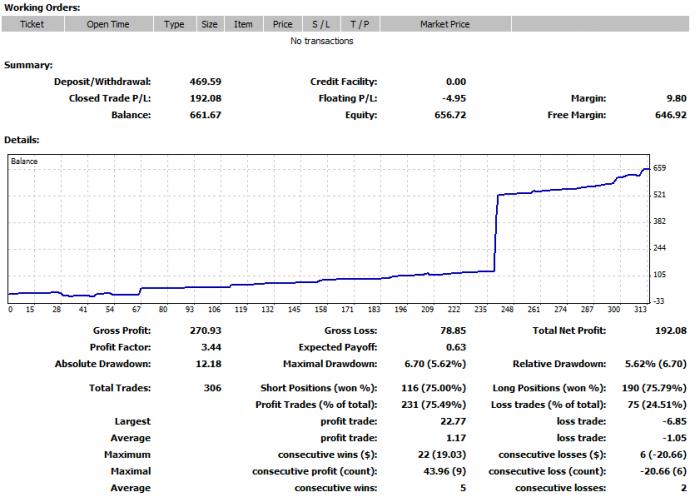The width and height of the screenshot is (700, 497).
Task: Select the Total Net Profit value 192.08
Action: [671, 331]
